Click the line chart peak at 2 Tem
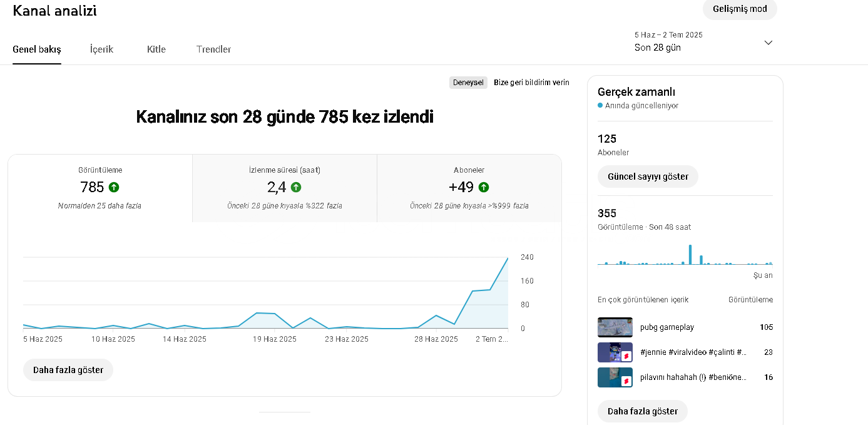The width and height of the screenshot is (868, 425). pos(508,258)
